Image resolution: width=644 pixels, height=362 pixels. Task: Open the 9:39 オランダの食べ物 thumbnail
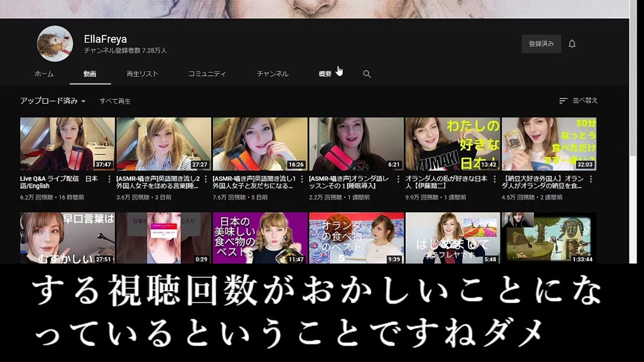[356, 238]
